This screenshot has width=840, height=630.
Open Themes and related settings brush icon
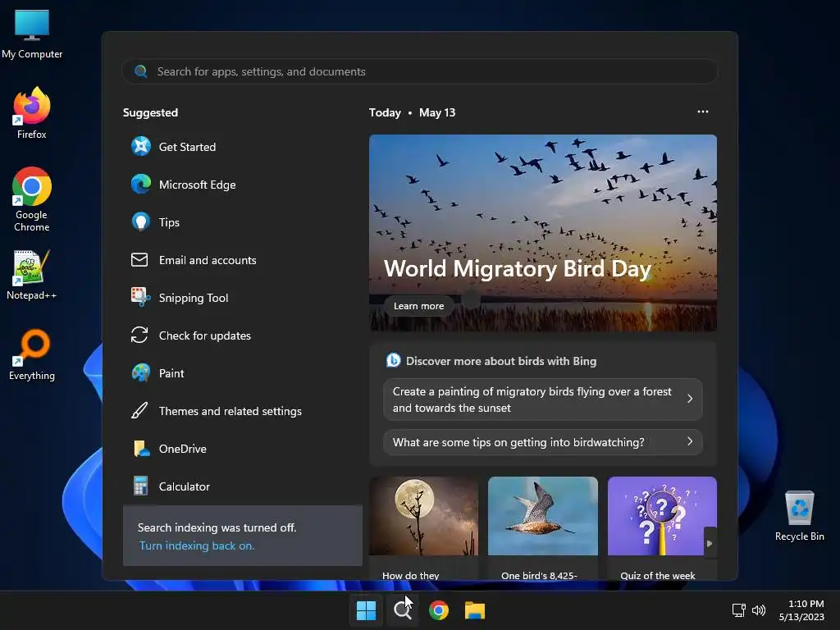pos(139,411)
